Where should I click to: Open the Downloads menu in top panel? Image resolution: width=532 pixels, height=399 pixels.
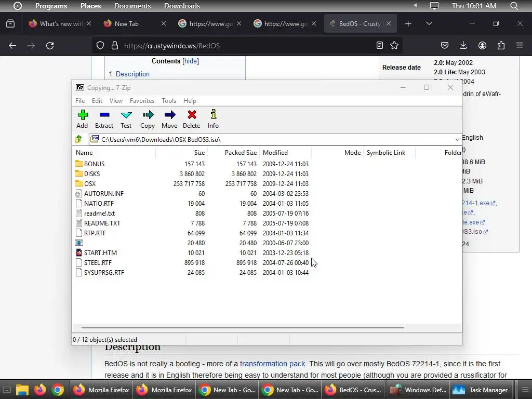point(182,6)
